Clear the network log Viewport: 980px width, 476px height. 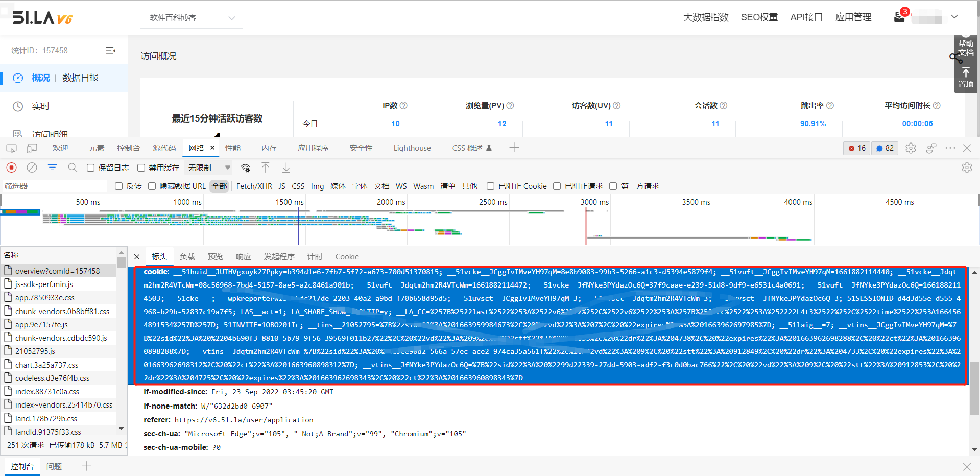[x=32, y=168]
